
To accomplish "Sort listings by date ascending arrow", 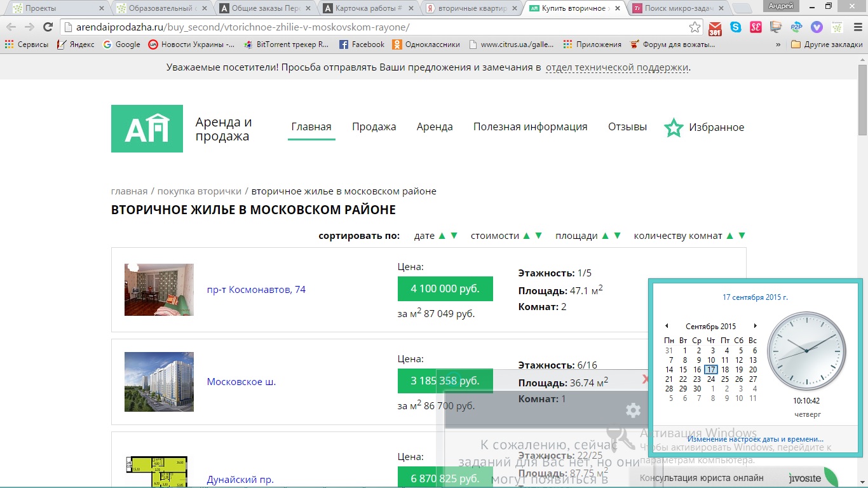I will coord(442,236).
